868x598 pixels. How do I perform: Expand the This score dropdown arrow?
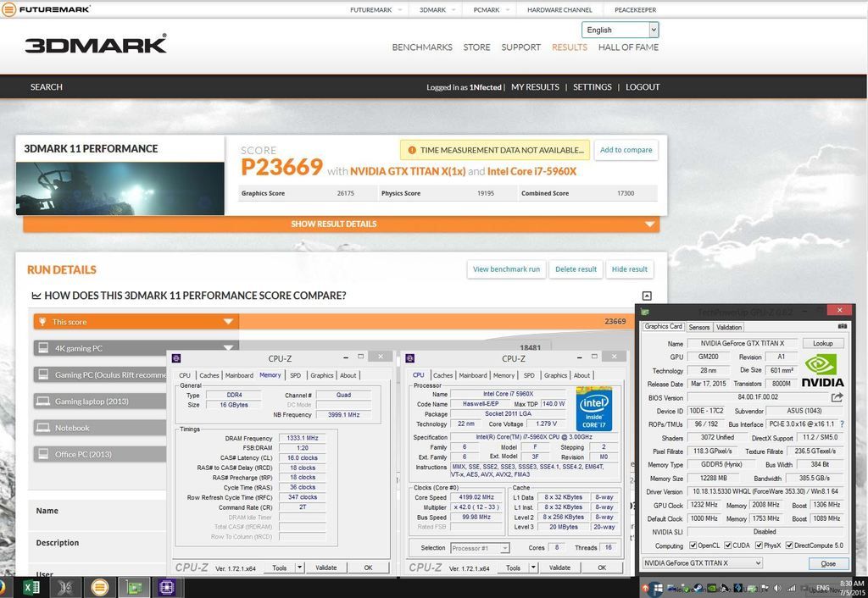[x=228, y=321]
